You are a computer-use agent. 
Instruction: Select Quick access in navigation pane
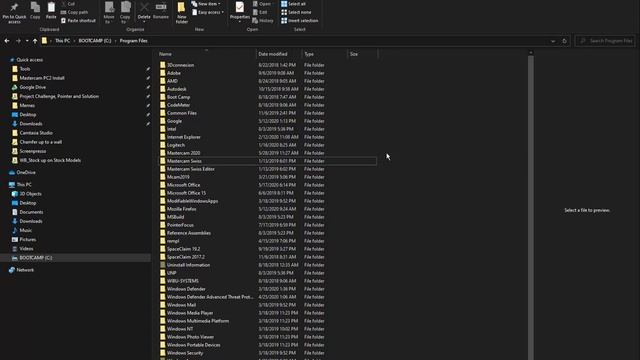pyautogui.click(x=29, y=60)
